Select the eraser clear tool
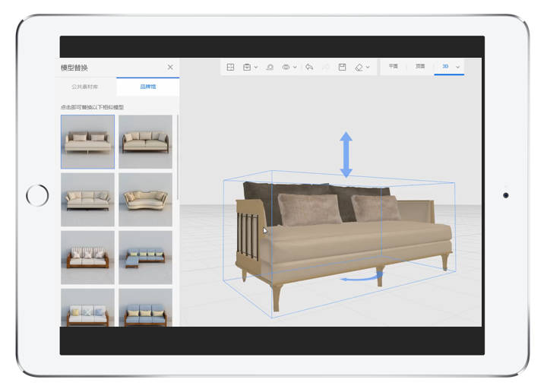This screenshot has height=392, width=547. [x=359, y=67]
